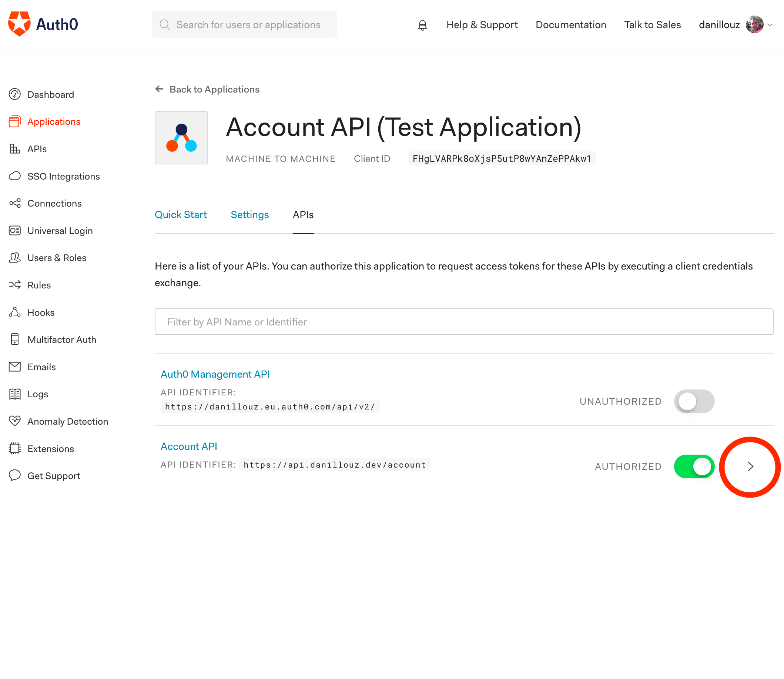Open the Dashboard sidebar icon
The height and width of the screenshot is (679, 784).
coord(15,94)
